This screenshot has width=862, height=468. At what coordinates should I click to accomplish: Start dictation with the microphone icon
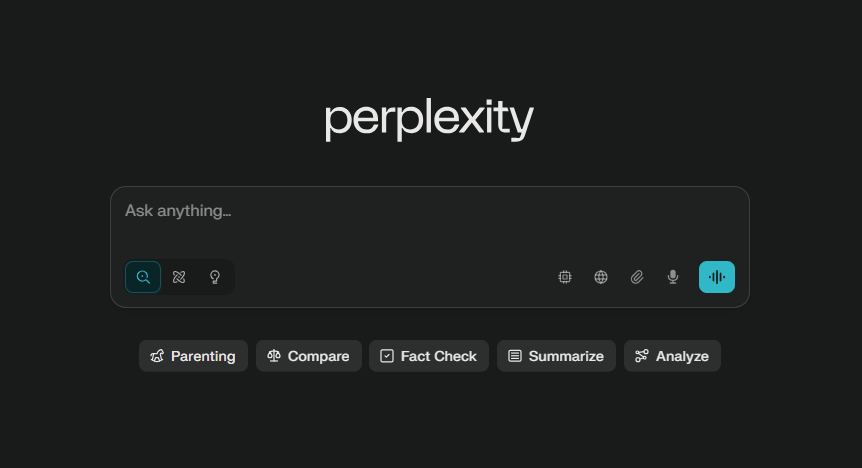pyautogui.click(x=673, y=277)
